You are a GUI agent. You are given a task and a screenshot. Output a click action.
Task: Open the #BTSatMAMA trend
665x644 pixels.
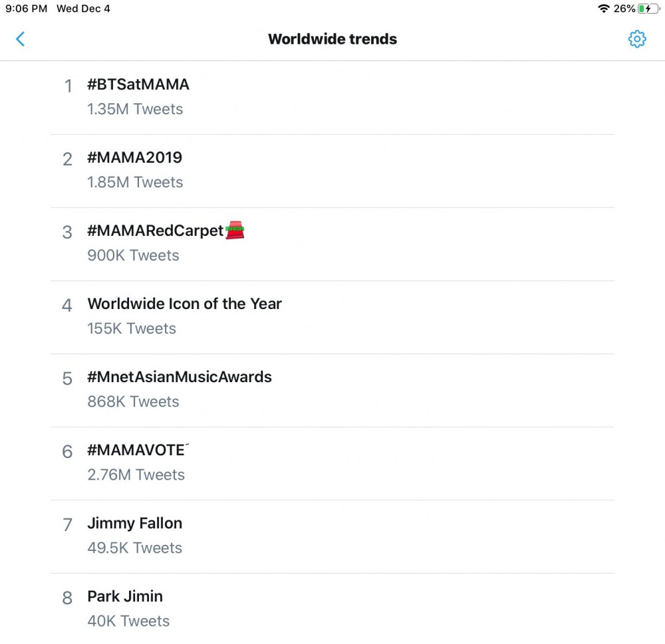[332, 98]
